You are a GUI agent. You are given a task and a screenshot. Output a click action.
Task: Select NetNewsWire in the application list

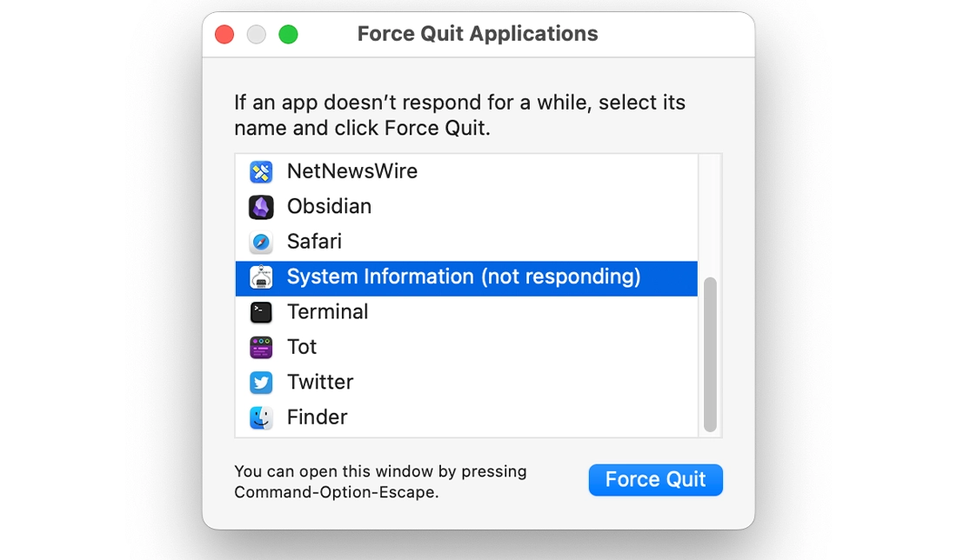[x=391, y=171]
